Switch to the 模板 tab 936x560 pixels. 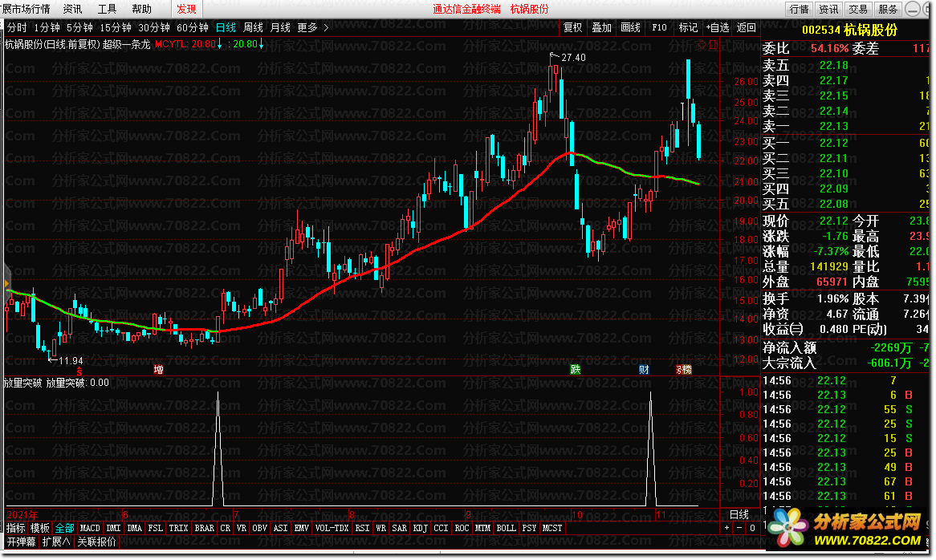pyautogui.click(x=40, y=528)
